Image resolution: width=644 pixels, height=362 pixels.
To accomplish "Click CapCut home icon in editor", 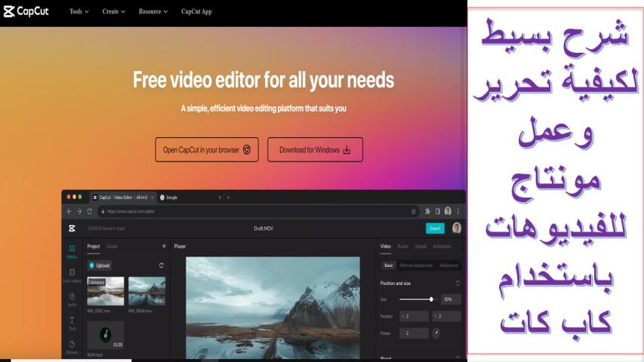I will click(72, 229).
